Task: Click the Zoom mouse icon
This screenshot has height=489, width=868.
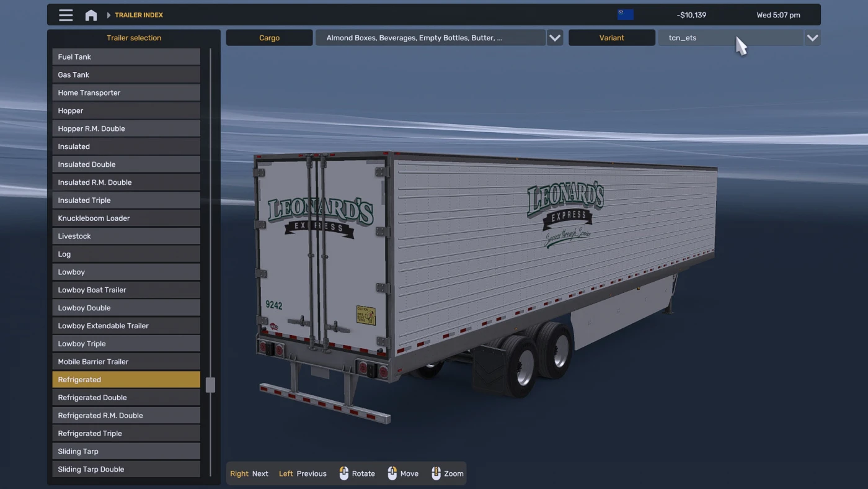Action: click(x=436, y=473)
